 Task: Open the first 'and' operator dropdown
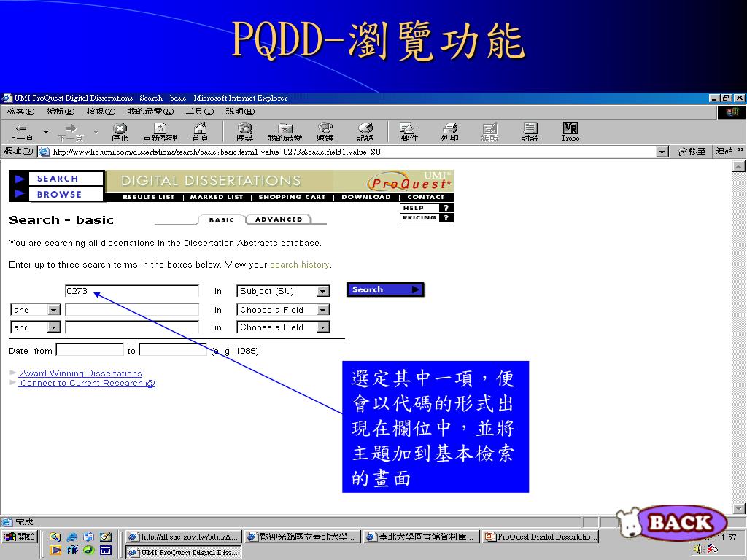(x=54, y=310)
